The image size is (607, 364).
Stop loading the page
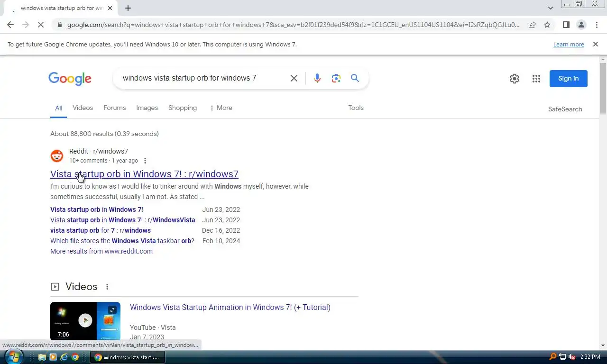[41, 25]
